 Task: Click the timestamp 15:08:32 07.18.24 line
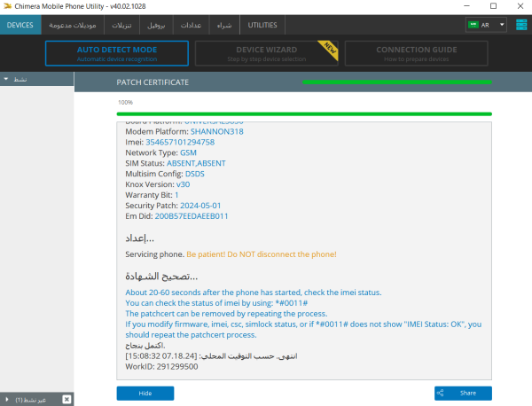pos(211,355)
